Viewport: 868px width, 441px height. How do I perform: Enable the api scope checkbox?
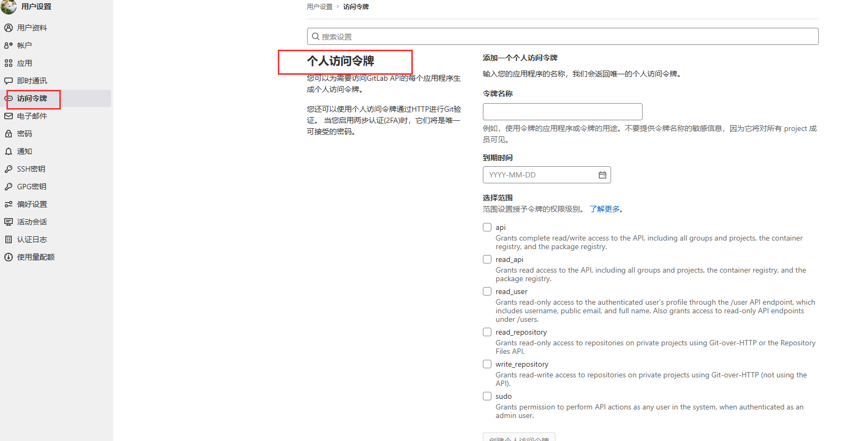pos(487,227)
